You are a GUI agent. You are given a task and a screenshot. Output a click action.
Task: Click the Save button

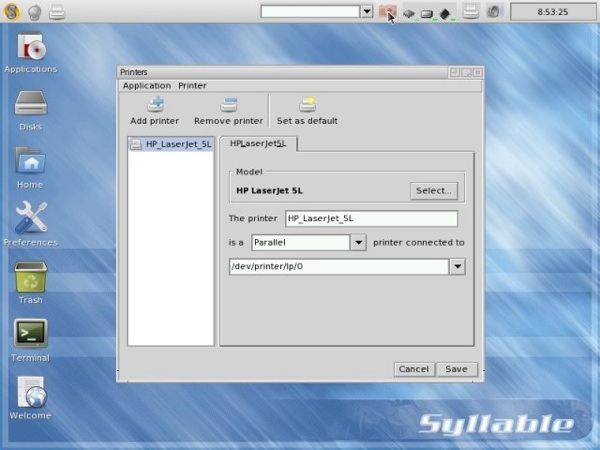[x=456, y=369]
